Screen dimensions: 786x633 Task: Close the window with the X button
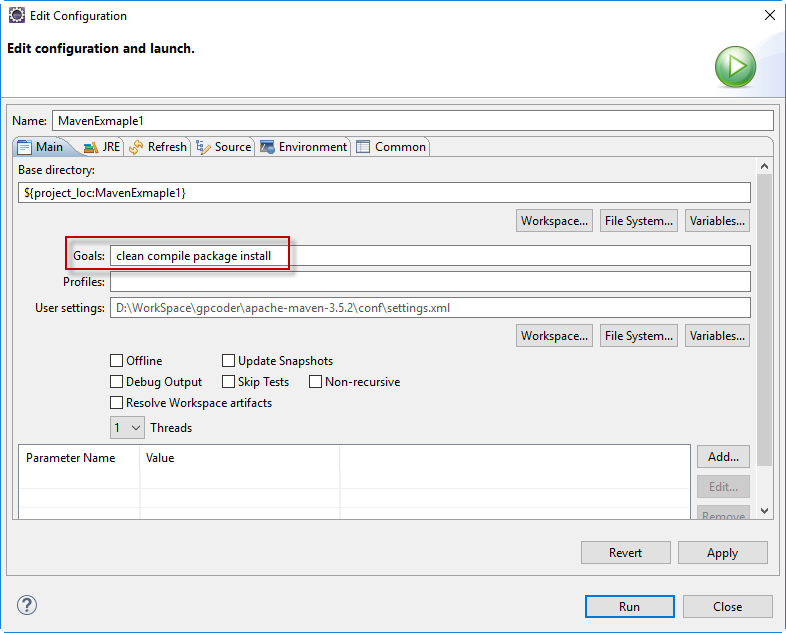(770, 16)
